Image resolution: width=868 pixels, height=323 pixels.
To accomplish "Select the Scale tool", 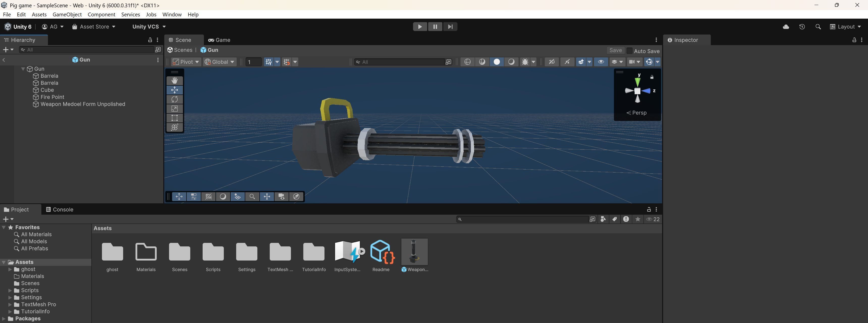I will (x=175, y=109).
